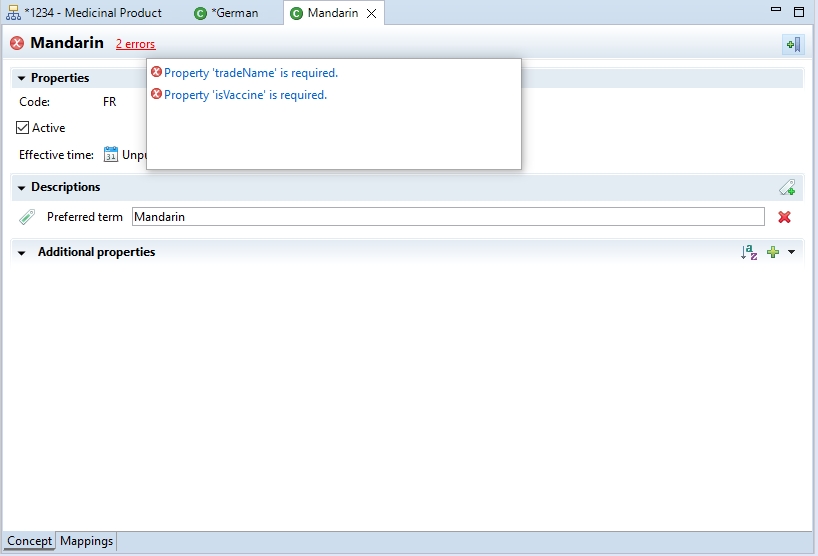Collapse the Additional properties section
Viewport: 818px width, 556px height.
pyautogui.click(x=21, y=253)
